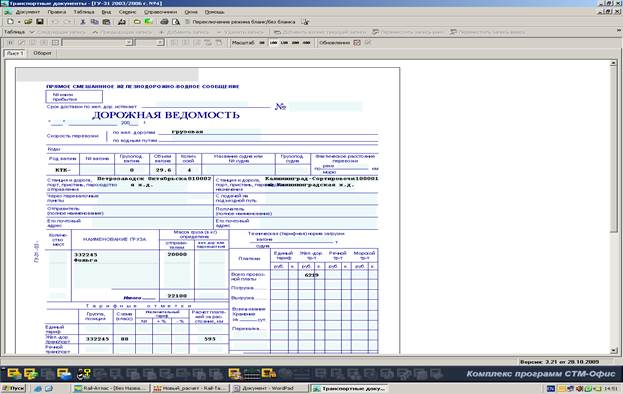Select the 100 scale option
Screen dimensions: 623x394
tap(273, 42)
